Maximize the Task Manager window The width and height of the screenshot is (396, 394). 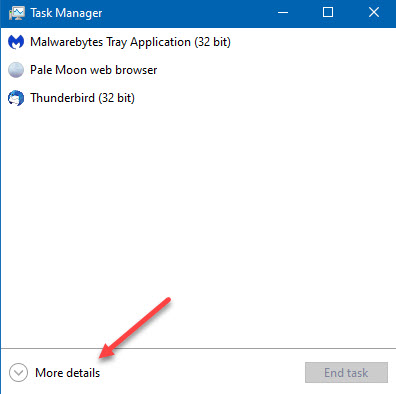(328, 13)
